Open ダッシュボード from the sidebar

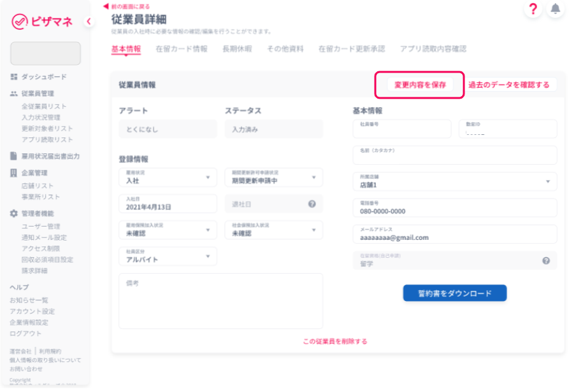coord(43,77)
